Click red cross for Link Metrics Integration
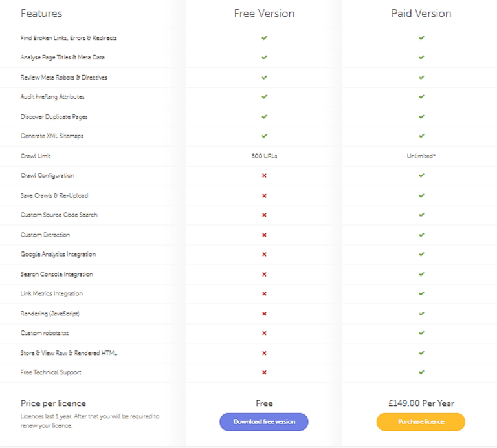 coord(264,293)
